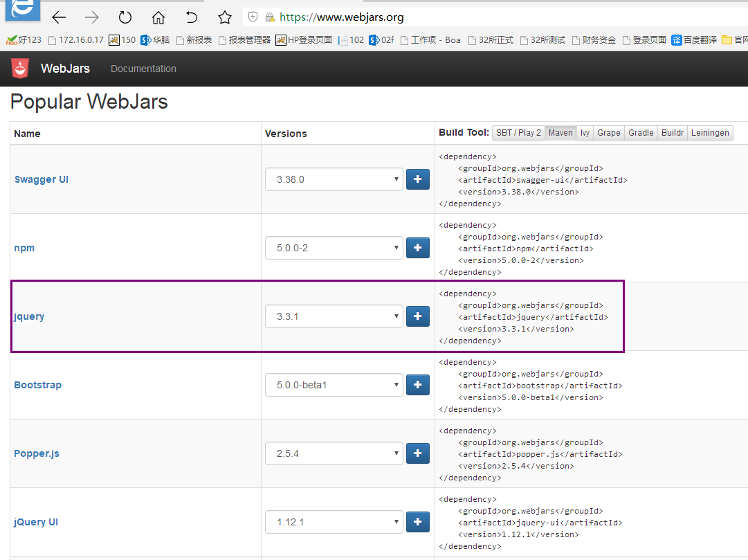The height and width of the screenshot is (560, 748).
Task: Open the HP登录页面 bookmark
Action: point(304,40)
